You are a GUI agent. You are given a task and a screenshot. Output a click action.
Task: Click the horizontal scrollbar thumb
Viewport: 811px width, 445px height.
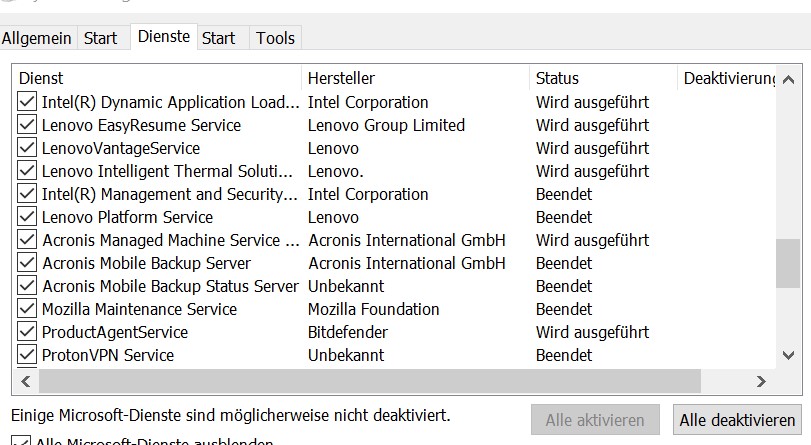click(x=370, y=382)
